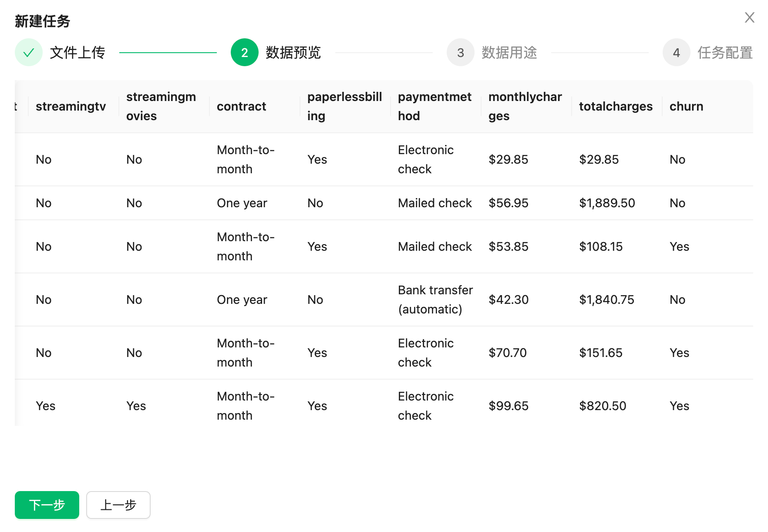The height and width of the screenshot is (532, 768).
Task: Click the $99.65 monthlycharges cell
Action: (508, 406)
